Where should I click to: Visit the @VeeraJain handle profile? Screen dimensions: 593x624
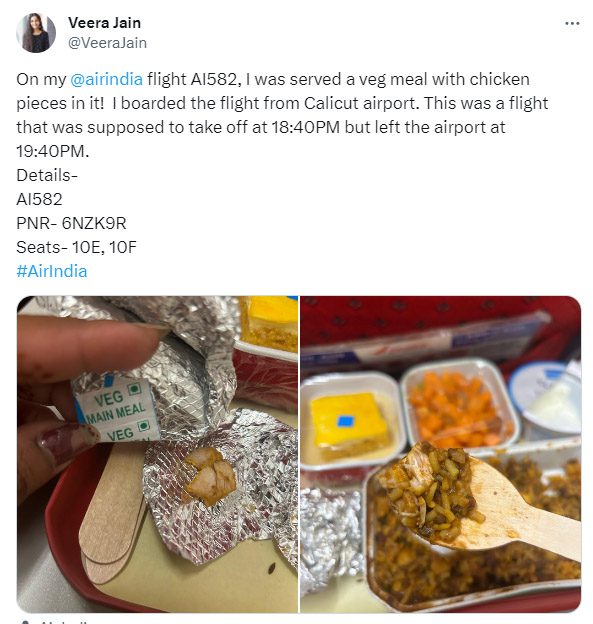107,43
